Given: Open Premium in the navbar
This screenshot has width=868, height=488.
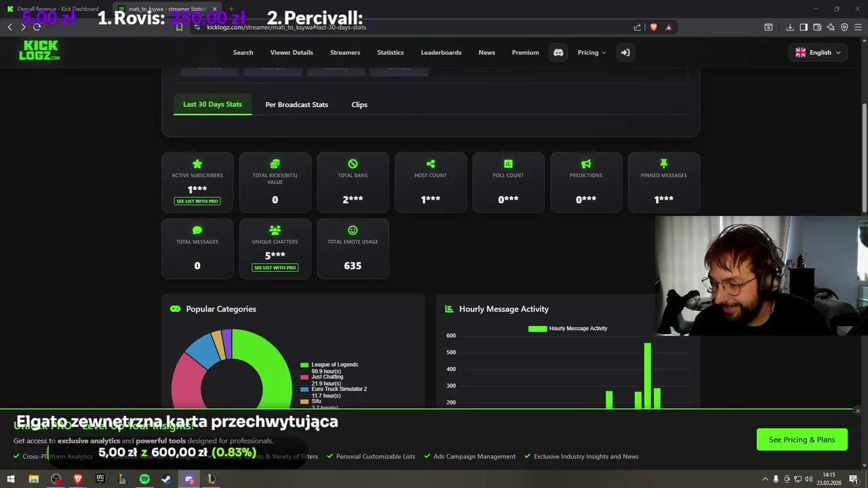Looking at the screenshot, I should pyautogui.click(x=526, y=52).
